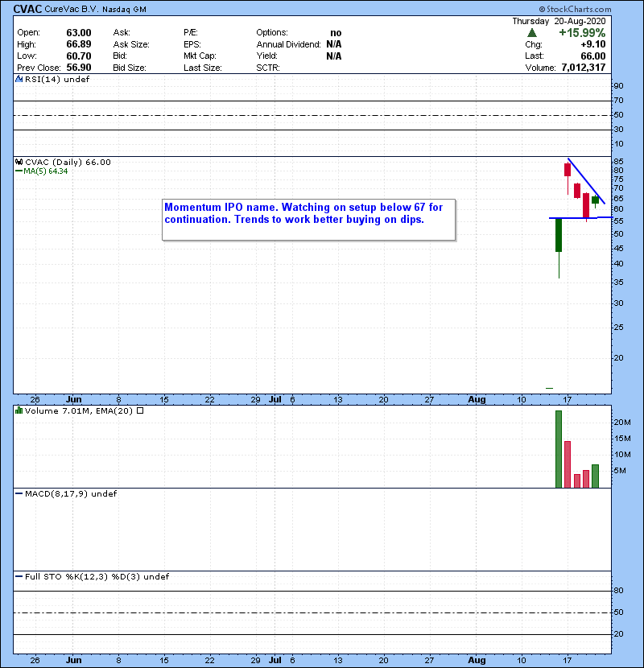
Task: Click the Nasdaq GM exchange label
Action: click(x=124, y=10)
